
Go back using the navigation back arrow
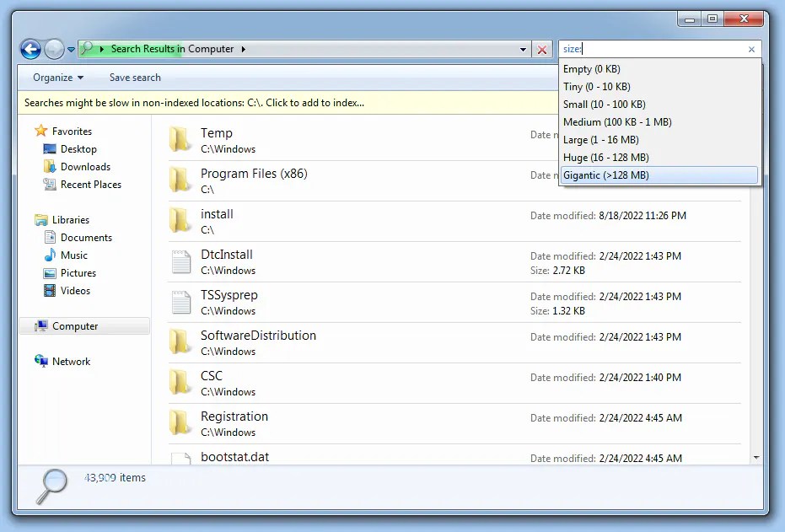coord(30,48)
